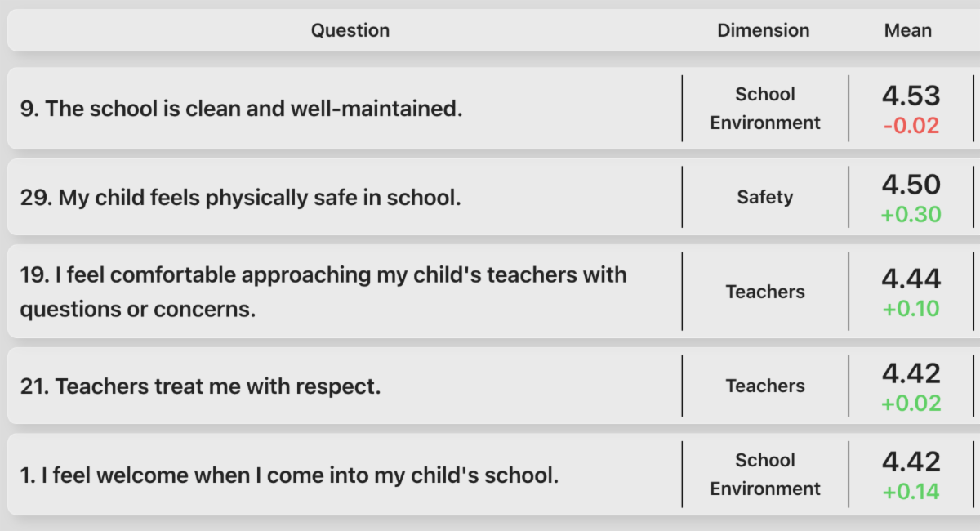Select the 4.50 mean value

click(x=911, y=185)
